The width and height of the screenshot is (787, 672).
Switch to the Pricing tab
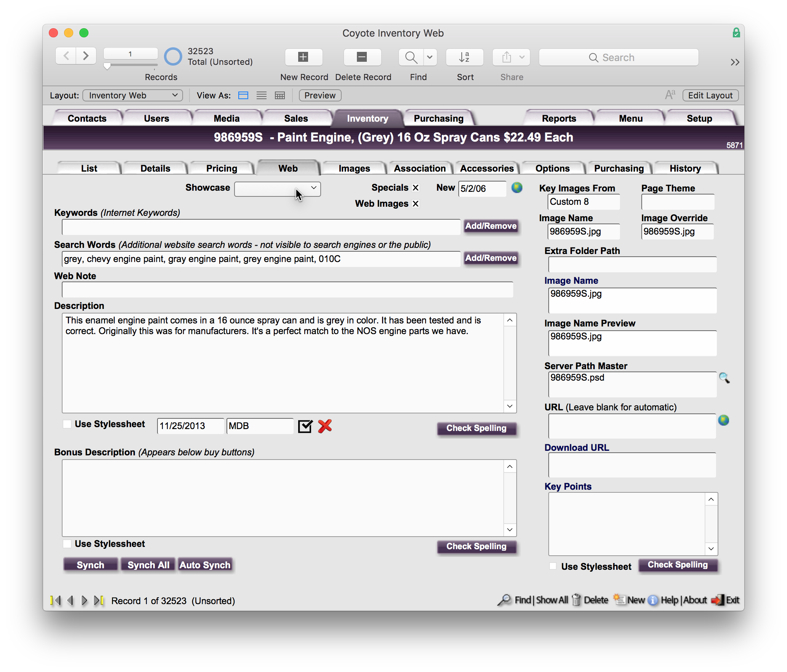click(x=222, y=168)
